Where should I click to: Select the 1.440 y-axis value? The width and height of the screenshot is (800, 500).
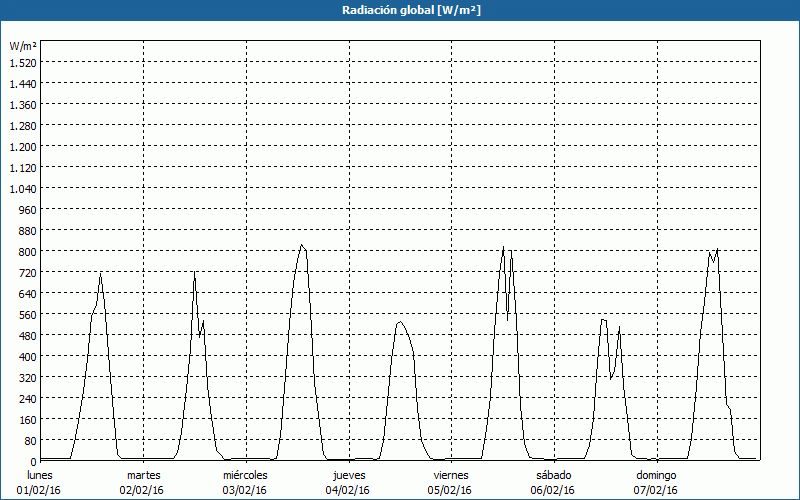click(23, 84)
